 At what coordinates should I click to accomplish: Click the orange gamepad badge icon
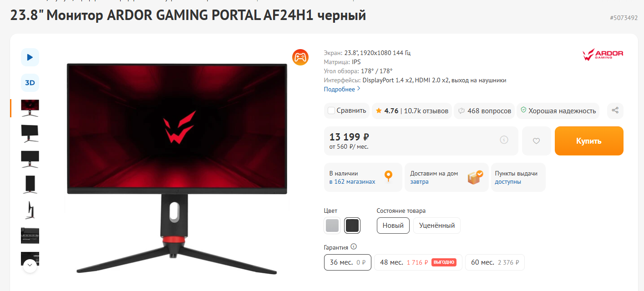(300, 57)
